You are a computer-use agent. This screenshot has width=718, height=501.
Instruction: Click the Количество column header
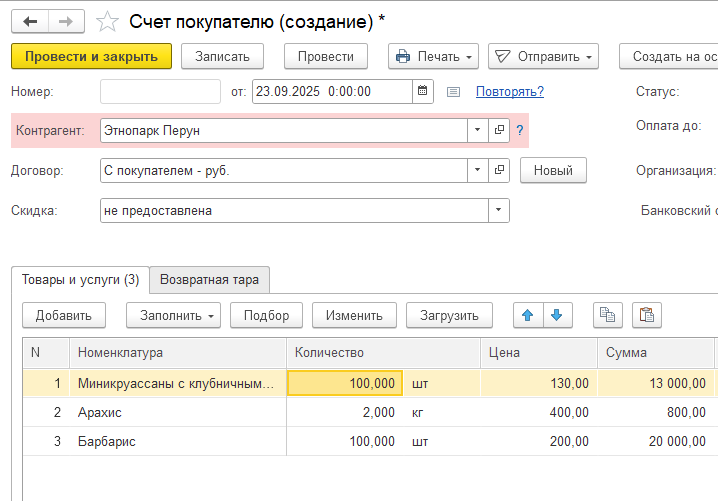pos(383,353)
